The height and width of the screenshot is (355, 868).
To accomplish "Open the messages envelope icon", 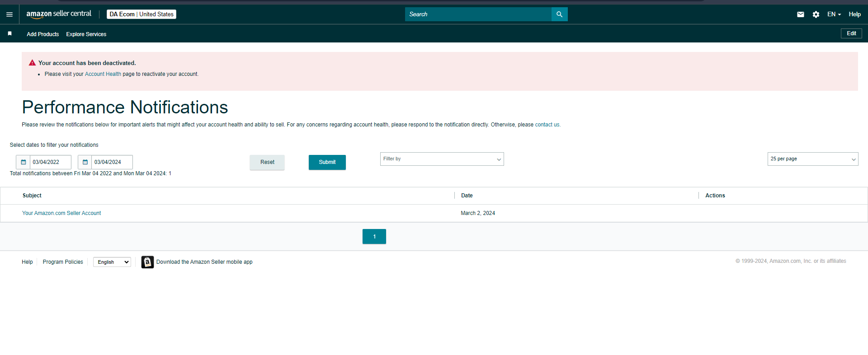I will pos(801,14).
